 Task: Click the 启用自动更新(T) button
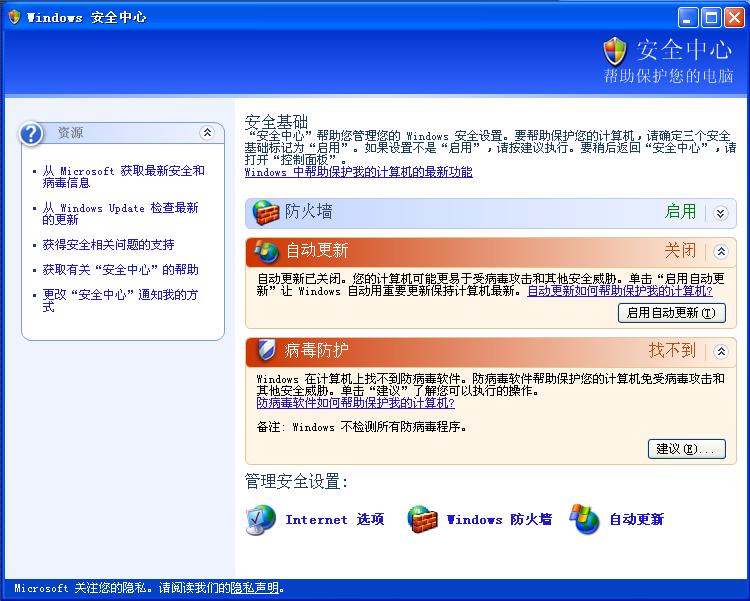point(672,313)
